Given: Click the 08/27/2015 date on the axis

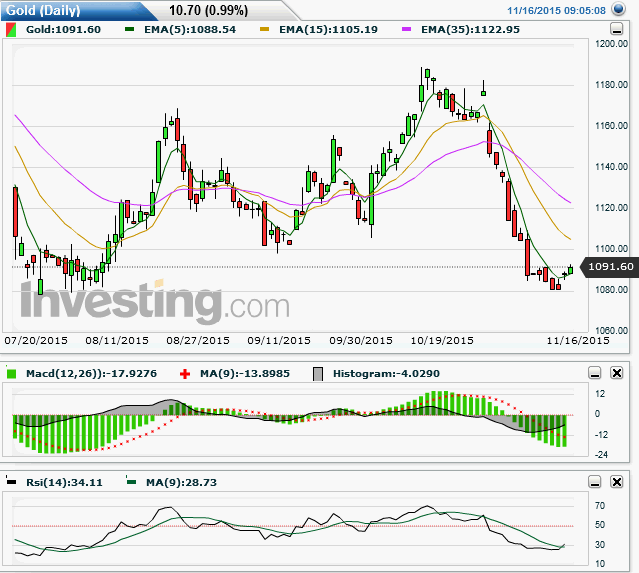Looking at the screenshot, I should pos(198,340).
